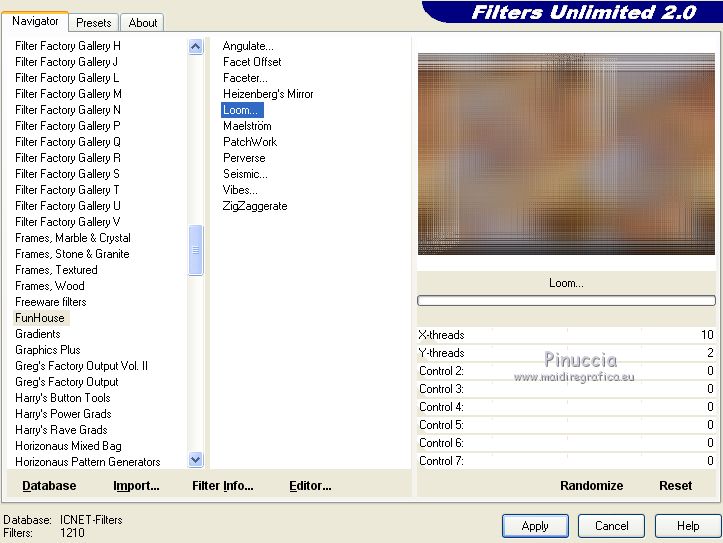Adjust the Control 3 slider
This screenshot has height=543, width=723.
(x=566, y=389)
